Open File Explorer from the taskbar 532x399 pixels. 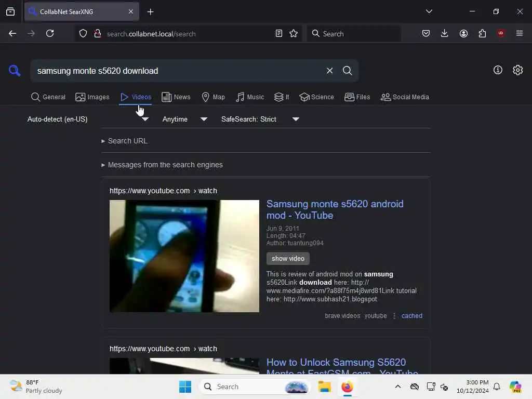click(324, 387)
